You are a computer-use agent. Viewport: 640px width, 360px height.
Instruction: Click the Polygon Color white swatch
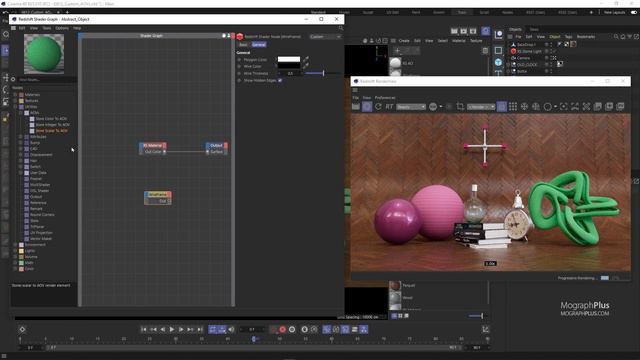pyautogui.click(x=289, y=60)
